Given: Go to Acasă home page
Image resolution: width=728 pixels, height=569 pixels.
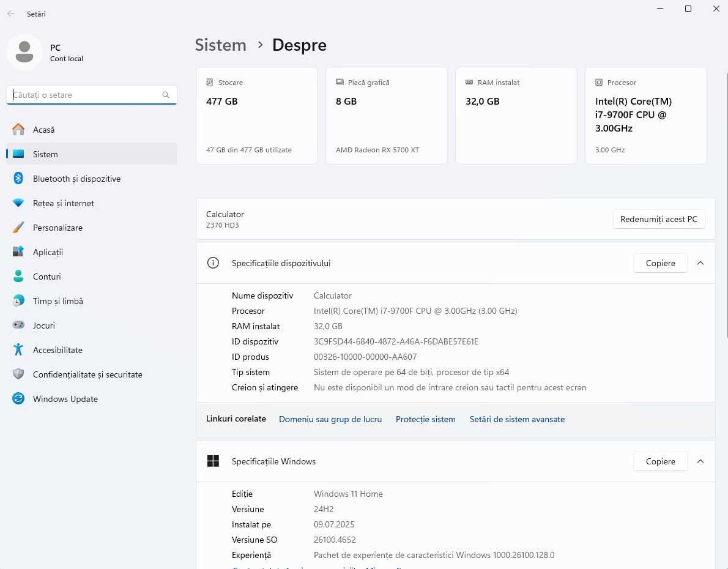Looking at the screenshot, I should coord(92,130).
